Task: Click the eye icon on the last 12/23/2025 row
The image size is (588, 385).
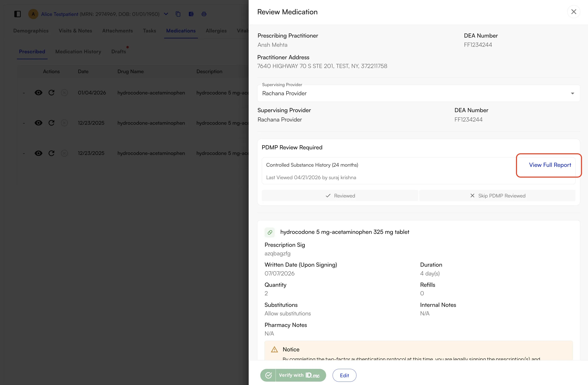Action: point(38,153)
